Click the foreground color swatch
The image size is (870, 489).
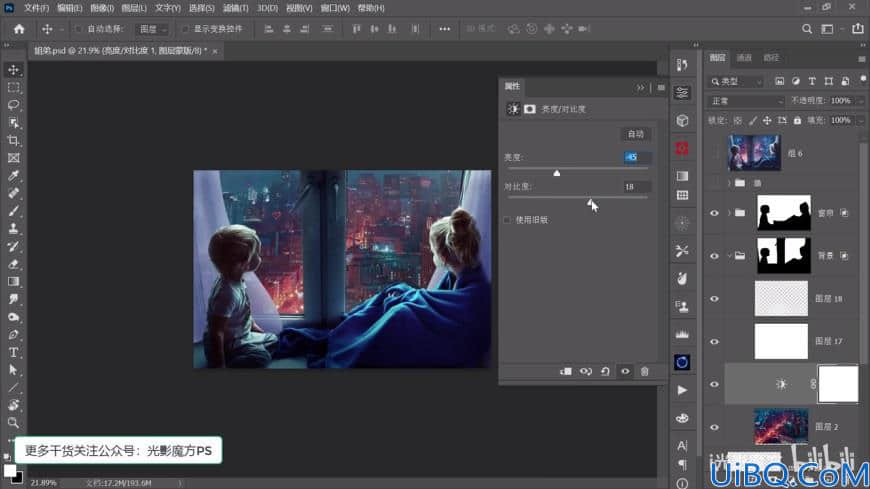coord(9,471)
